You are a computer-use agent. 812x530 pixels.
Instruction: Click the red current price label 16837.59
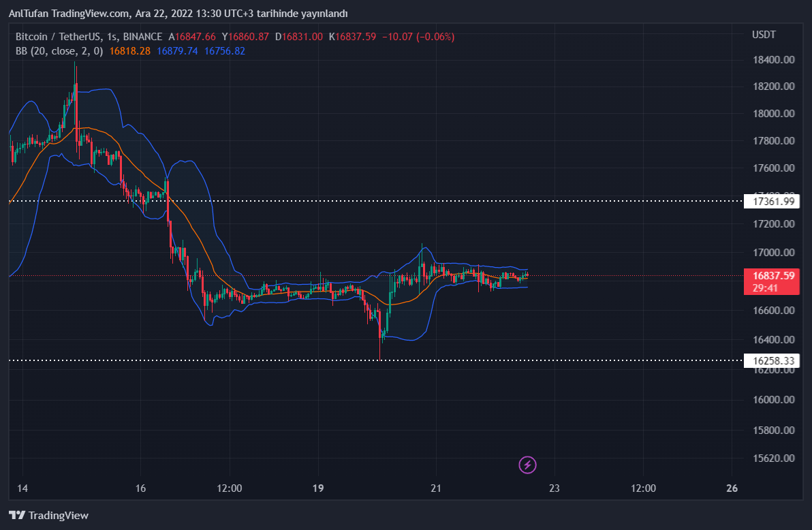point(773,276)
